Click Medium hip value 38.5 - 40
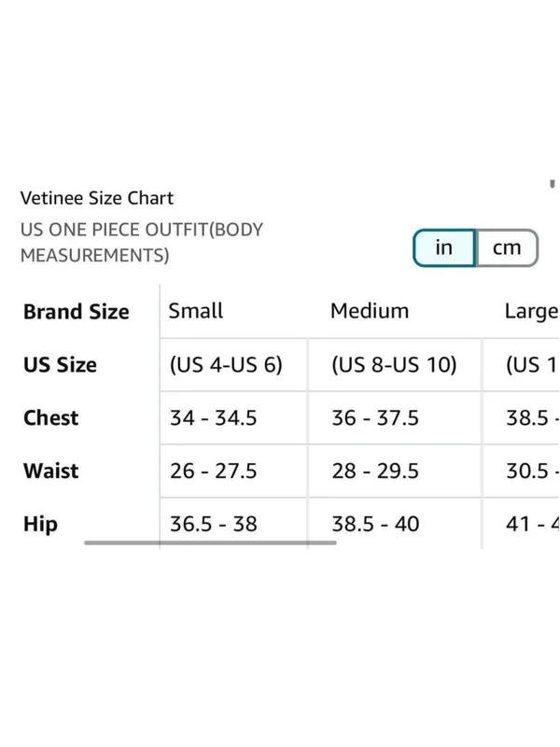 375,524
